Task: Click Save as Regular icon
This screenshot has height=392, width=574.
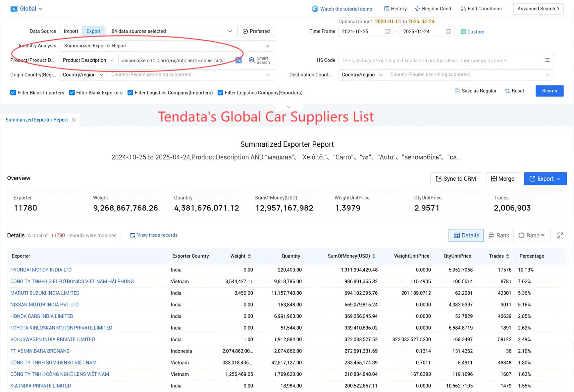Action: click(x=457, y=91)
